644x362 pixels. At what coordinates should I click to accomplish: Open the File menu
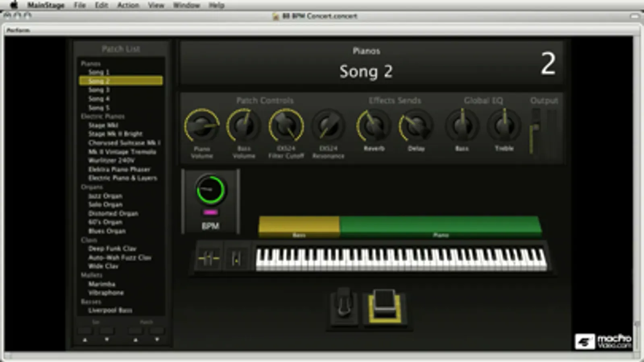pos(80,5)
